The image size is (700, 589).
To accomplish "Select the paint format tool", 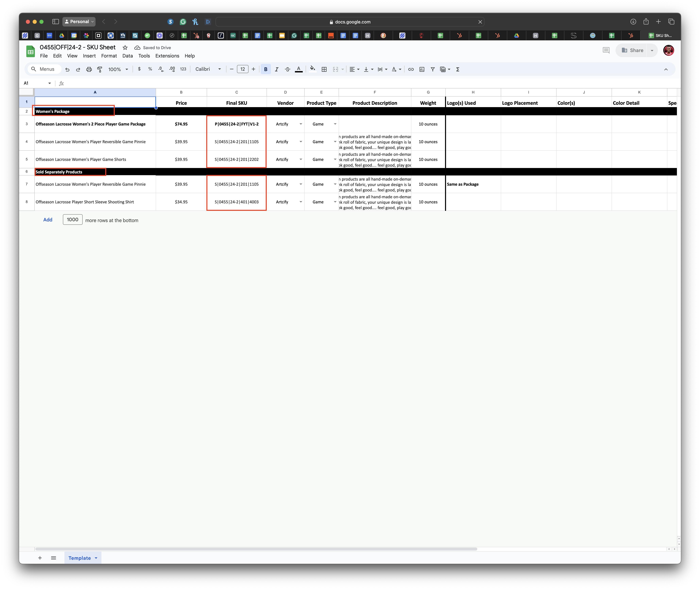I will point(99,69).
